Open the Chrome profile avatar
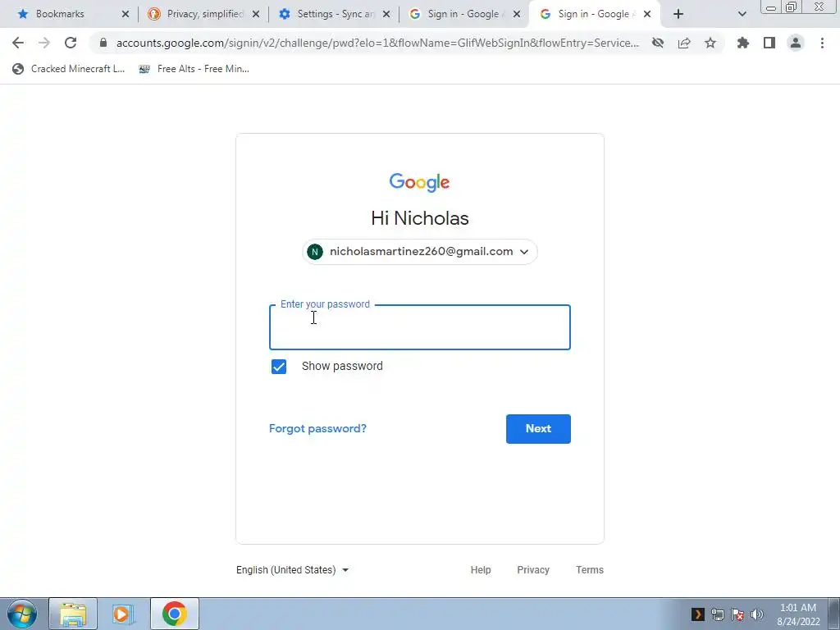Image resolution: width=840 pixels, height=630 pixels. [x=796, y=43]
